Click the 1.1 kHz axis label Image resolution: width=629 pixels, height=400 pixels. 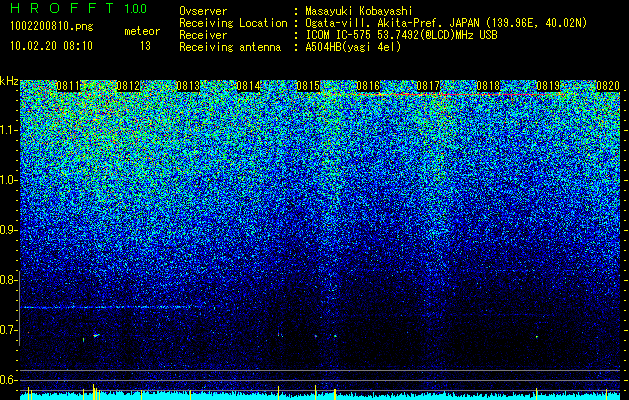[9, 130]
